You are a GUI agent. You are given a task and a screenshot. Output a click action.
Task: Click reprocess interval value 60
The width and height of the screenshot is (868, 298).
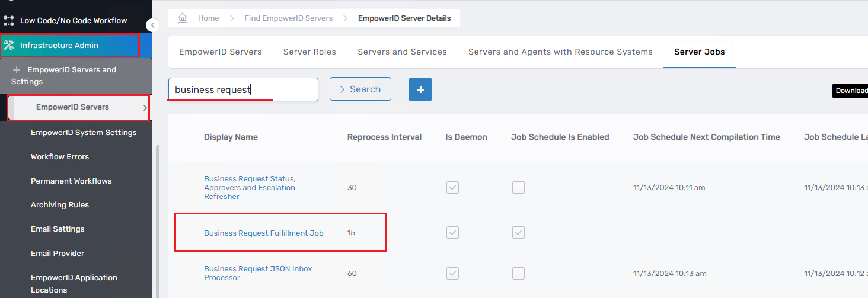352,274
